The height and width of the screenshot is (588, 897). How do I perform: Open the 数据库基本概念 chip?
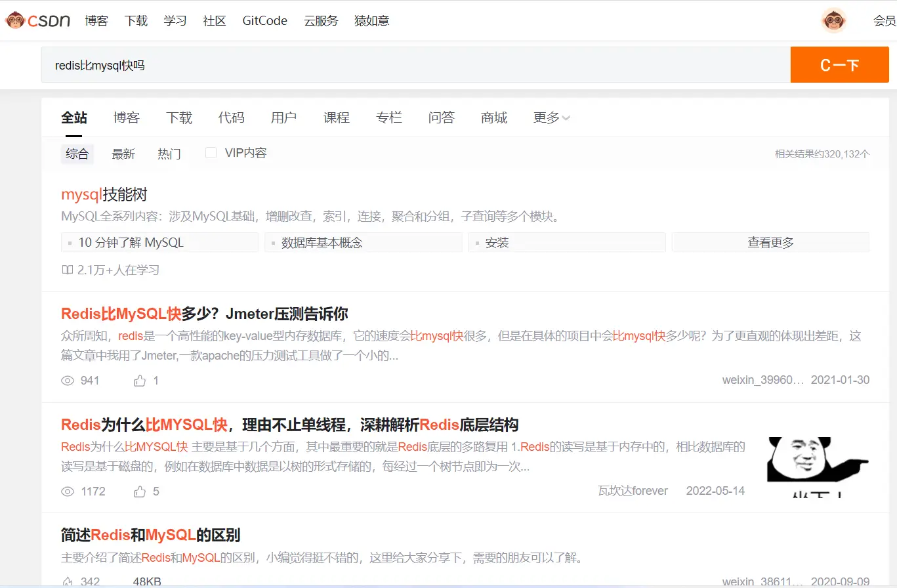point(364,242)
